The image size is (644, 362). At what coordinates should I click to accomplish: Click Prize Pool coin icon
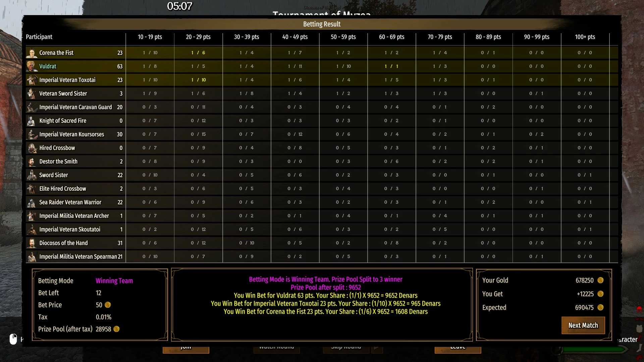click(116, 329)
